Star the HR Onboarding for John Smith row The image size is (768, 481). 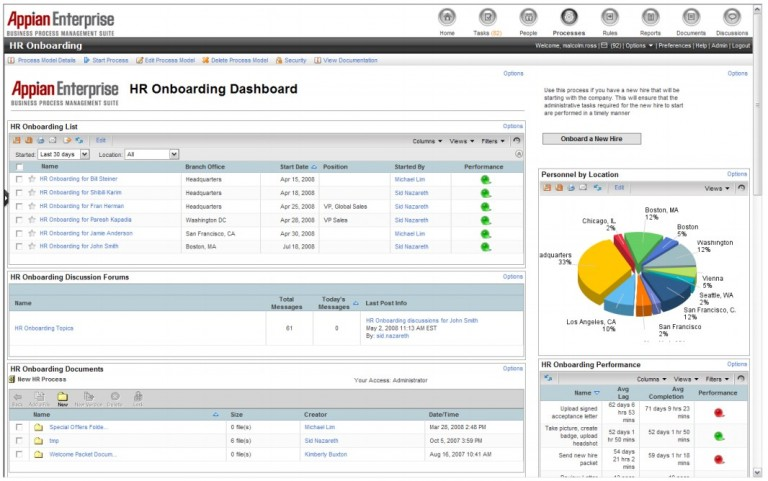[32, 246]
